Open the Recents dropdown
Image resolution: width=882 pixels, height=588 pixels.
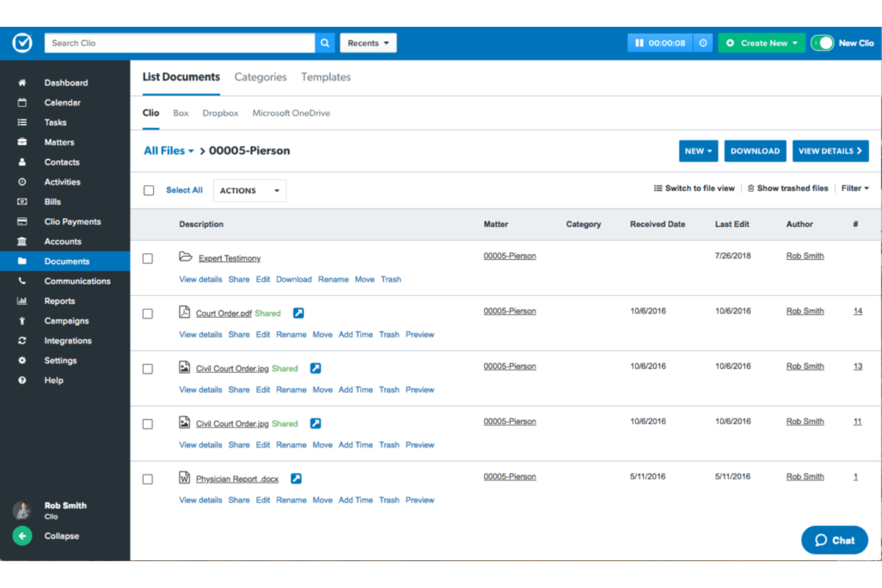368,43
